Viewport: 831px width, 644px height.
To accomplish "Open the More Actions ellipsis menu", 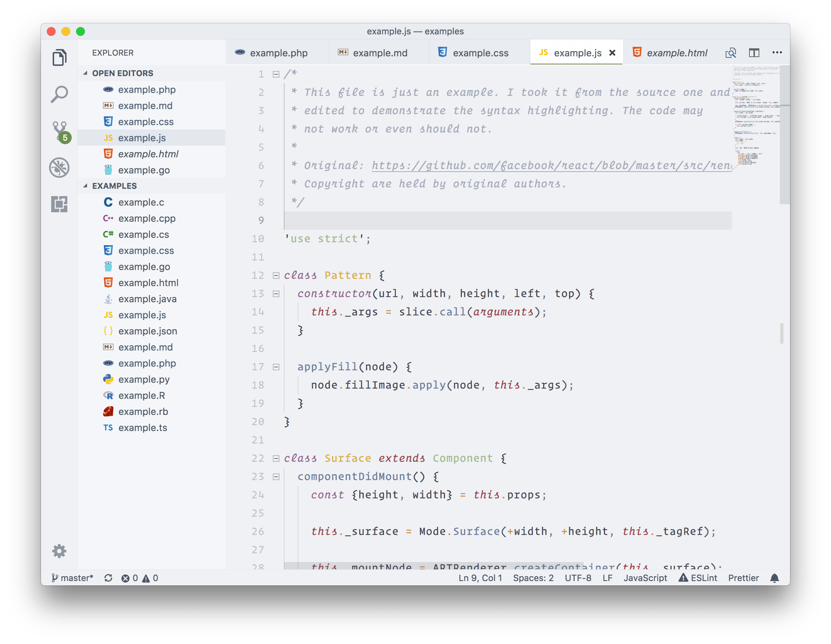I will pos(777,53).
